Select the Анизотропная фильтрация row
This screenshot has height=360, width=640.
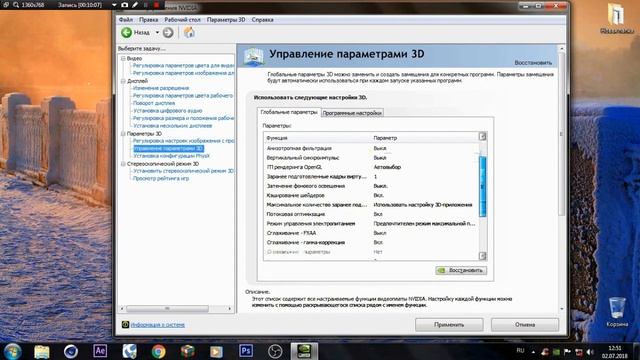[x=371, y=148]
